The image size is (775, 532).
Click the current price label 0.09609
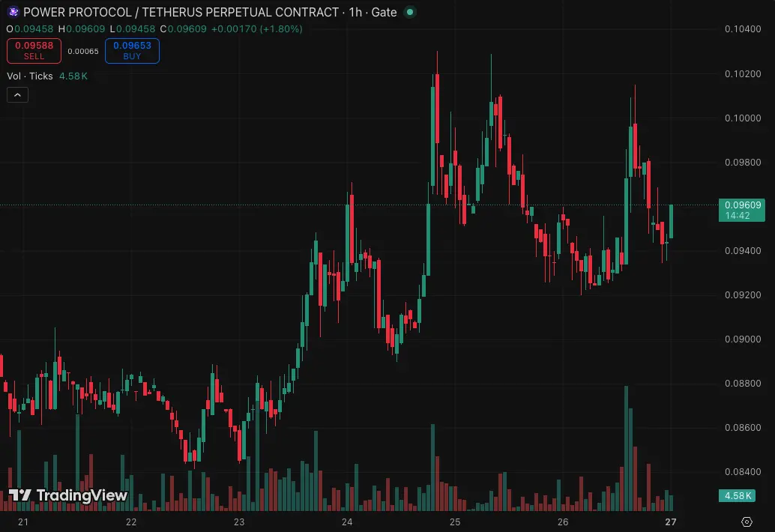point(742,210)
